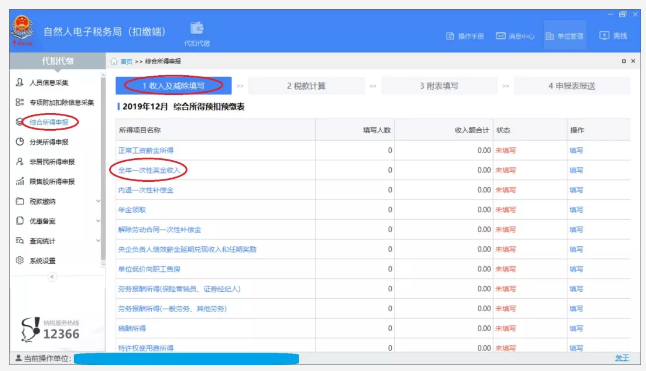The image size is (646, 371).
Task: Open the 全年一次性奖金收入 item
Action: coord(149,170)
